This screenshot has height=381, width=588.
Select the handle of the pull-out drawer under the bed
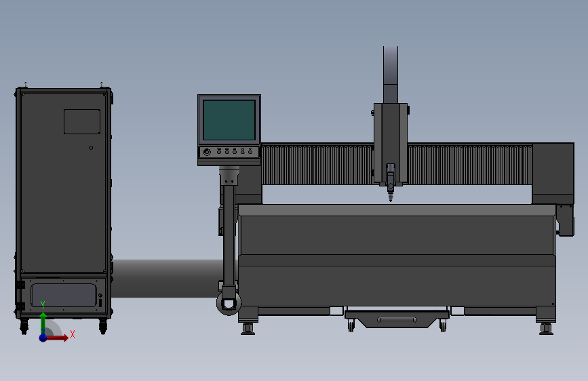397,320
